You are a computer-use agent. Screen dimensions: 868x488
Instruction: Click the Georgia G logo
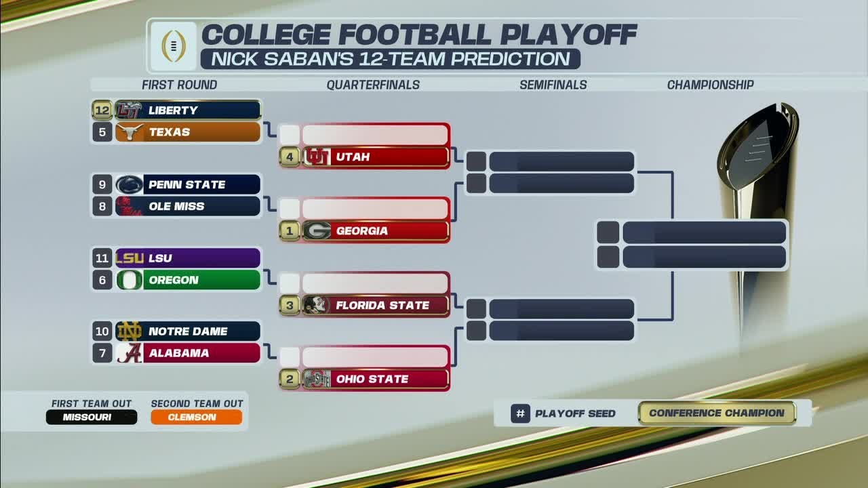coord(317,230)
